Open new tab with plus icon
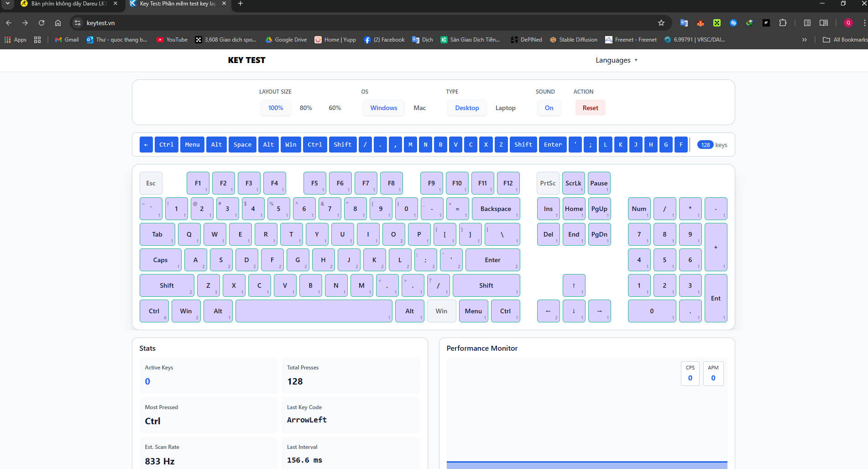The height and width of the screenshot is (469, 868). point(241,4)
